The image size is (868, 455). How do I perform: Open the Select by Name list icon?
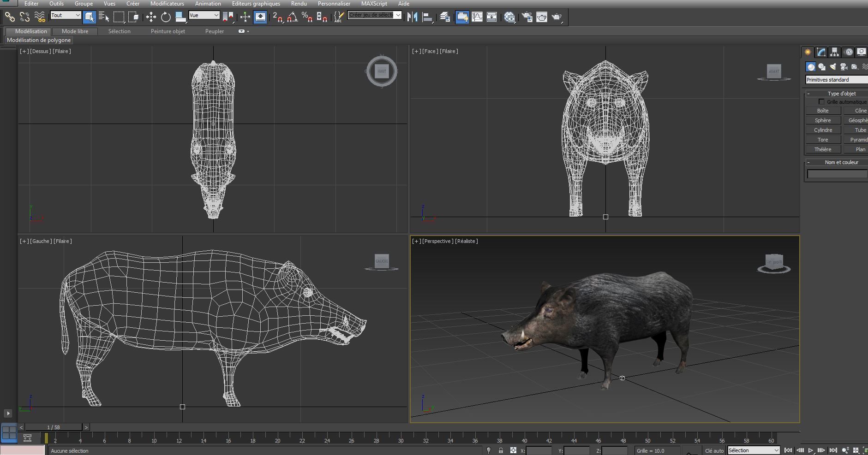[x=104, y=17]
